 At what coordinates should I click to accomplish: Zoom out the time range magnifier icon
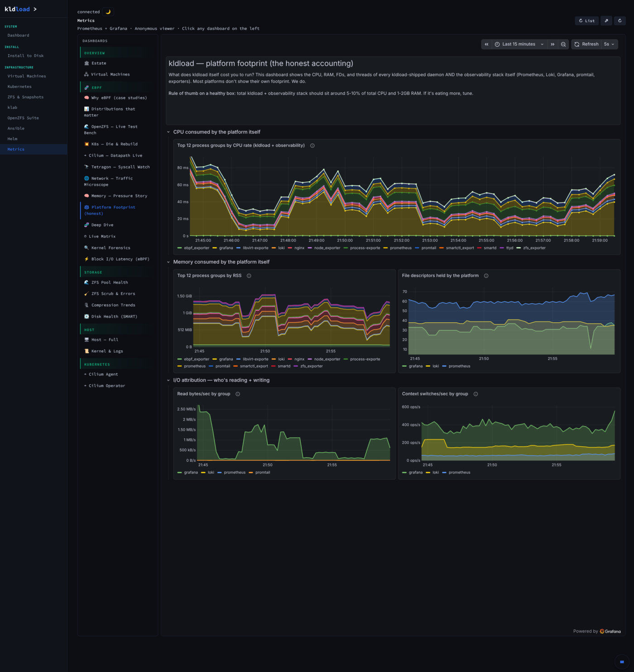point(563,44)
